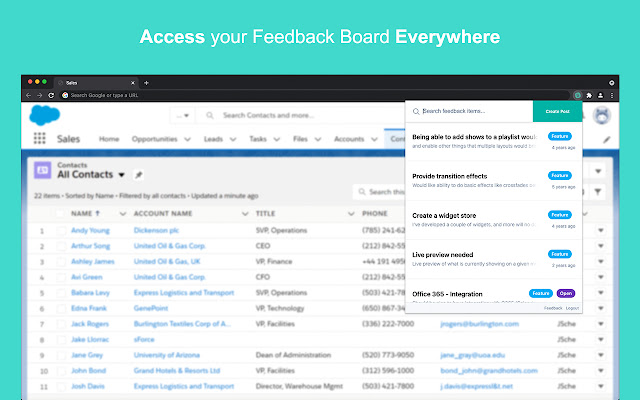Screen dimensions: 640x400
Task: Switch to the Opportunities tab
Action: point(154,139)
